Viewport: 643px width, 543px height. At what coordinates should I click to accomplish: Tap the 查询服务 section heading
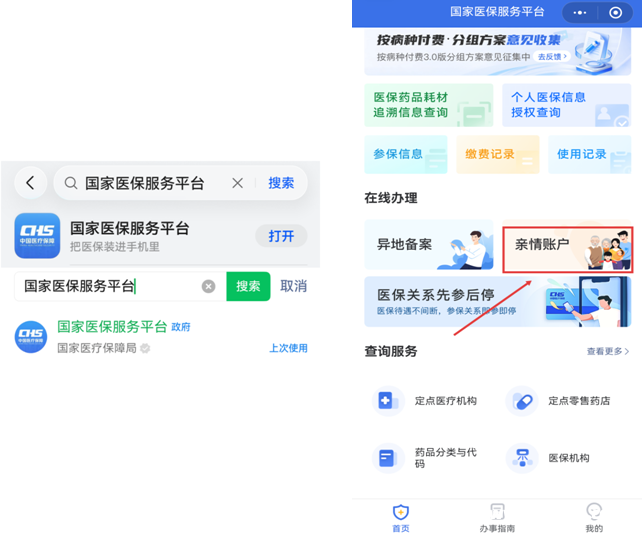click(391, 351)
